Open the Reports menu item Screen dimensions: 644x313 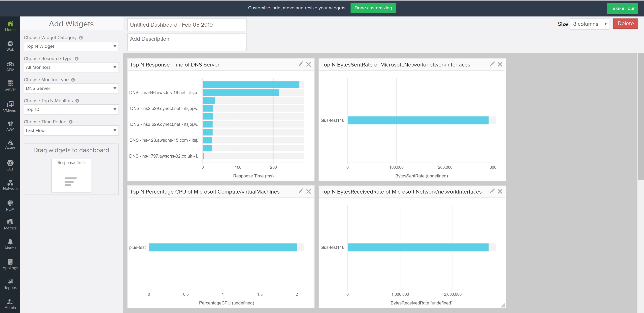pos(10,284)
